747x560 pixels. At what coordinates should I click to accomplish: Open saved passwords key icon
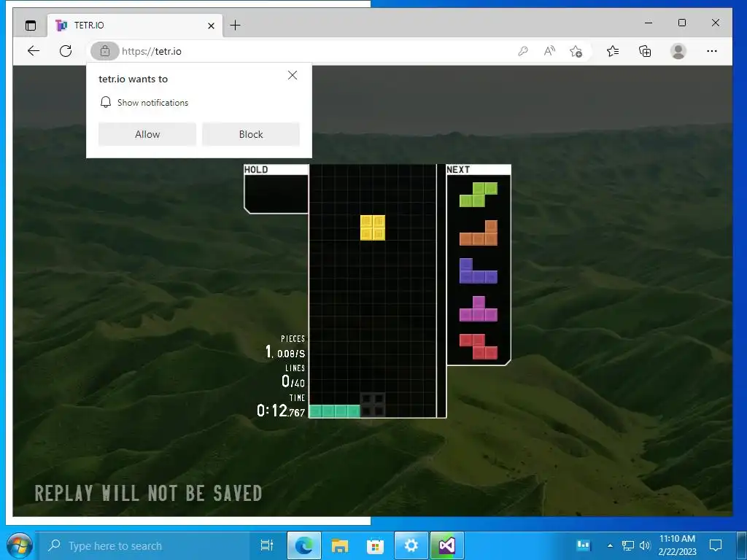click(522, 51)
